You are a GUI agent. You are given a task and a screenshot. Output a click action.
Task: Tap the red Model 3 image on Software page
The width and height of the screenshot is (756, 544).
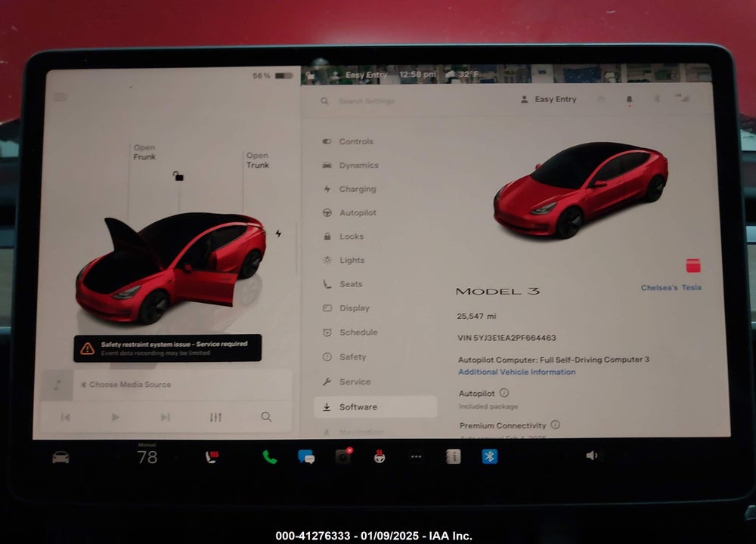click(581, 190)
